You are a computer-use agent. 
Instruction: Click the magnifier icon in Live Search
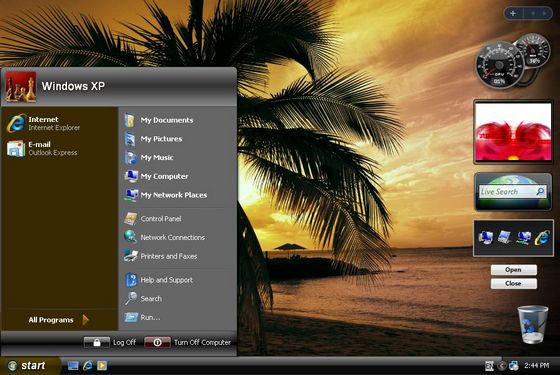point(540,191)
